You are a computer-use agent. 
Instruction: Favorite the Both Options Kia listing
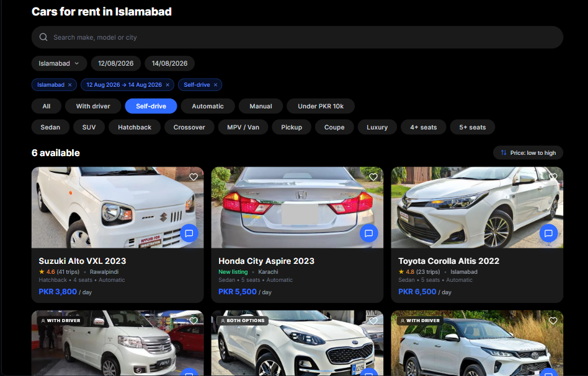[373, 321]
